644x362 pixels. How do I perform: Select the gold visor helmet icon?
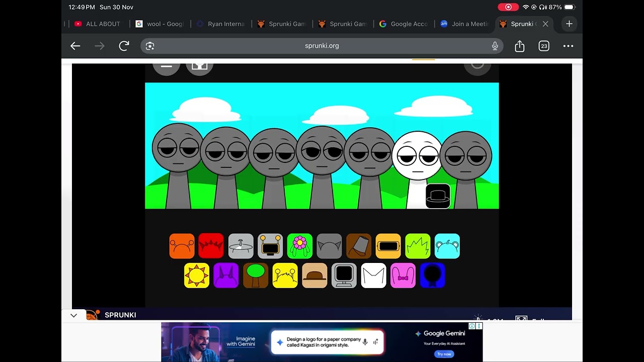(388, 246)
